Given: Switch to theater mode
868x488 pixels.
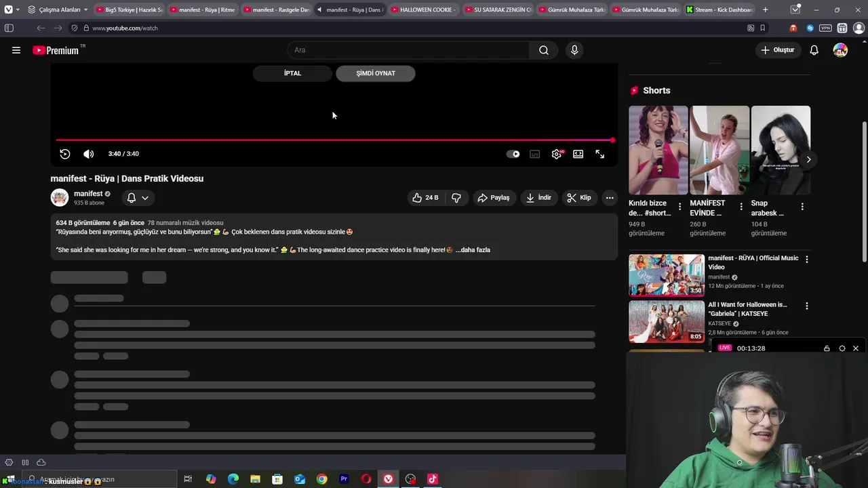Looking at the screenshot, I should [x=578, y=154].
